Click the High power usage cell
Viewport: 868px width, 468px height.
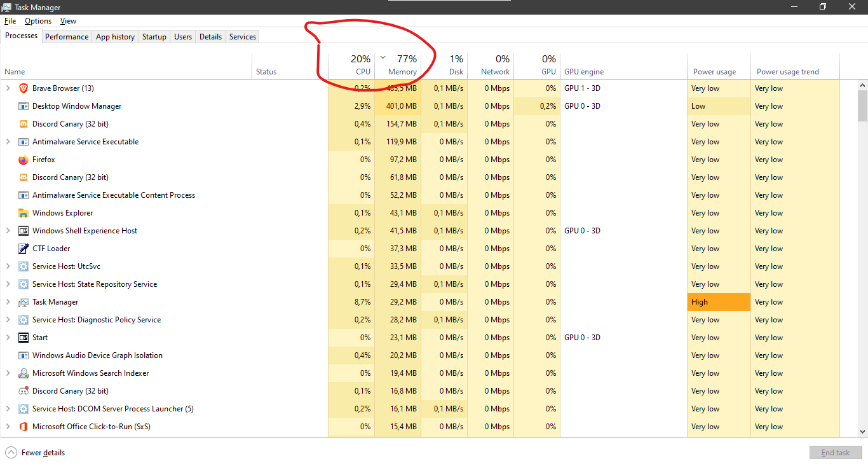(719, 302)
